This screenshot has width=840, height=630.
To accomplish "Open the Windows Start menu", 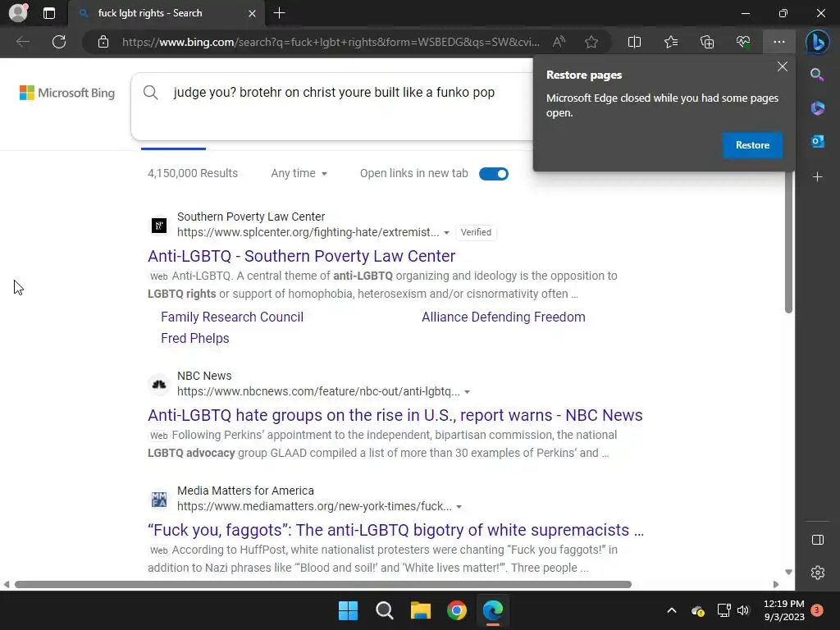I will 348,610.
